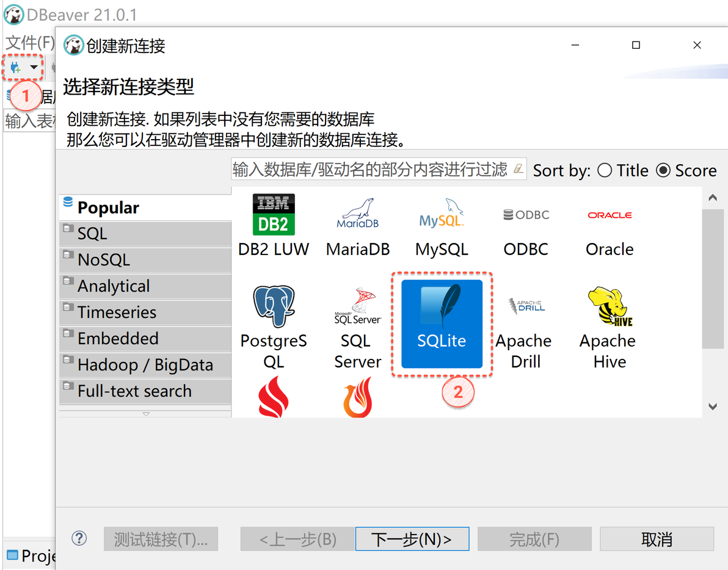
Task: Close the 创建新连接 dialog
Action: pos(697,45)
